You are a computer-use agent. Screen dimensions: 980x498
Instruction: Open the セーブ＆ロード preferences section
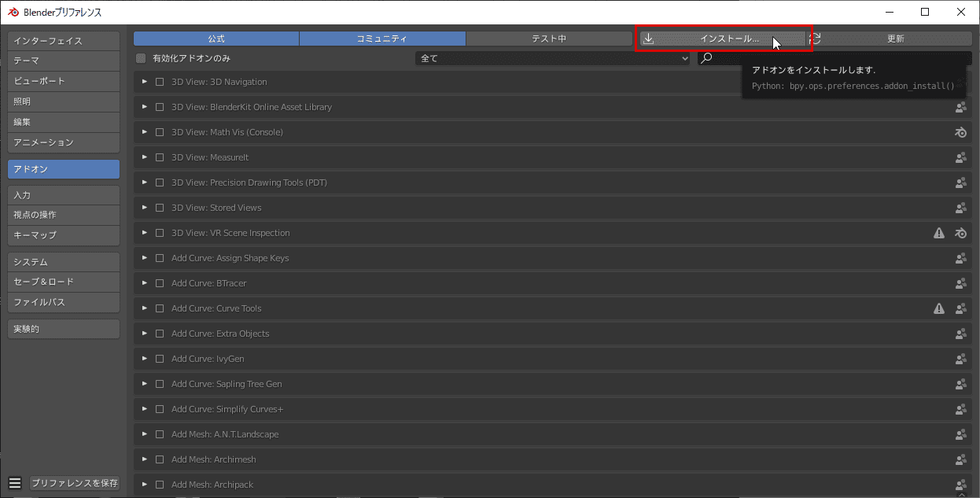[64, 282]
